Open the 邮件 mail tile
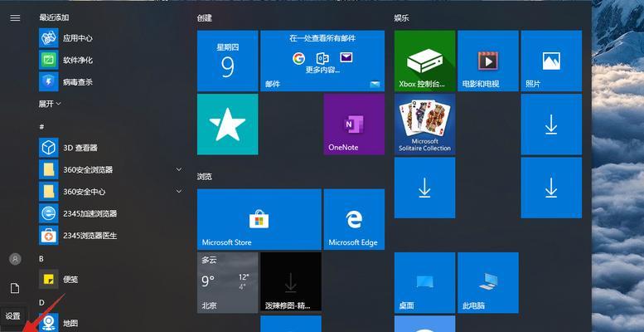Viewport: 644px width, 332px height. tap(322, 61)
